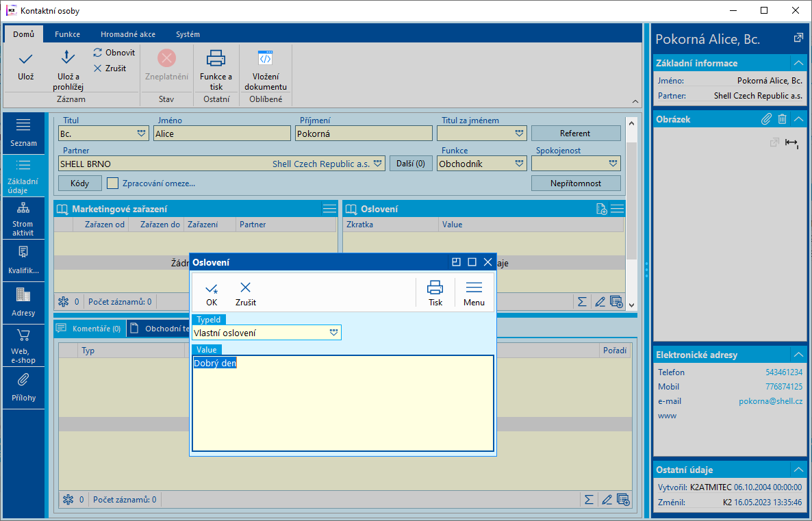Open contact preview in new window icon

pyautogui.click(x=798, y=38)
